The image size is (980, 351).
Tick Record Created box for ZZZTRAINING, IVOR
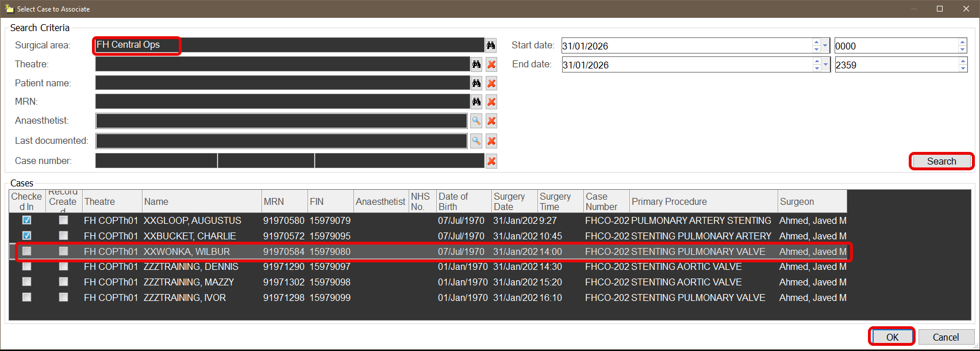pos(63,297)
